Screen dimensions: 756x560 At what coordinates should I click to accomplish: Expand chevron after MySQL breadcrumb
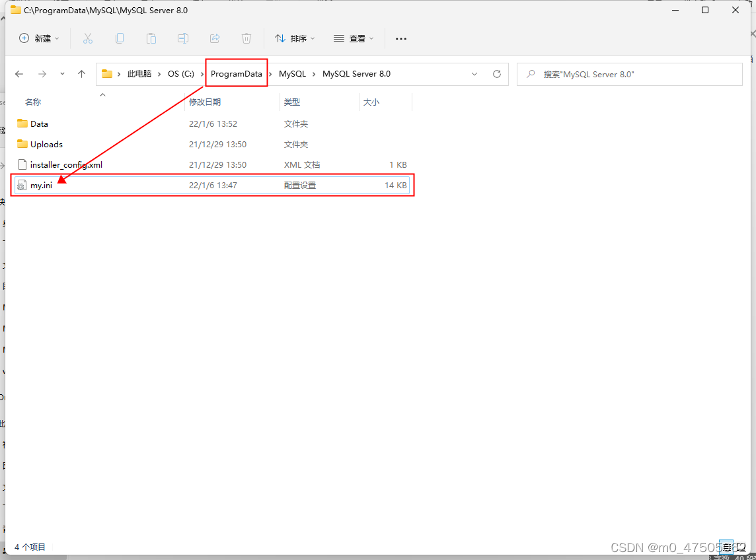point(314,74)
